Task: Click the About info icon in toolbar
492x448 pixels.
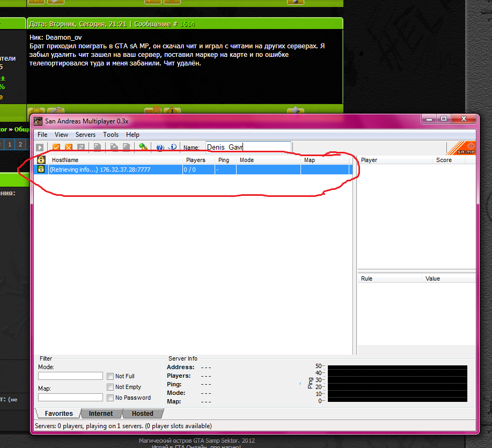Action: click(x=172, y=147)
